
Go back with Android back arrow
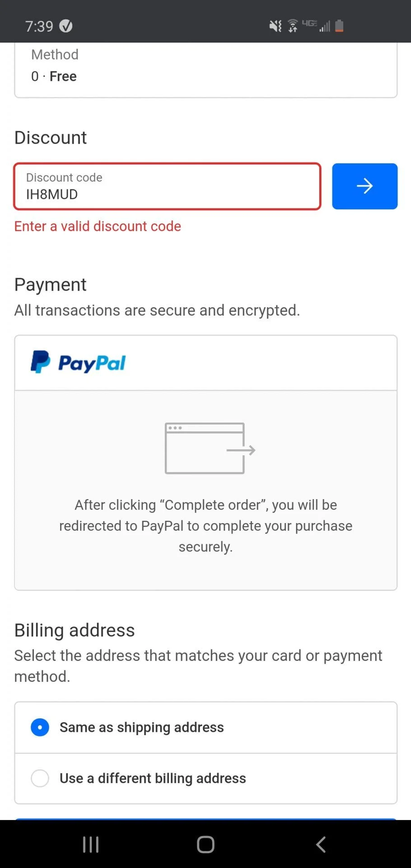[x=321, y=844]
